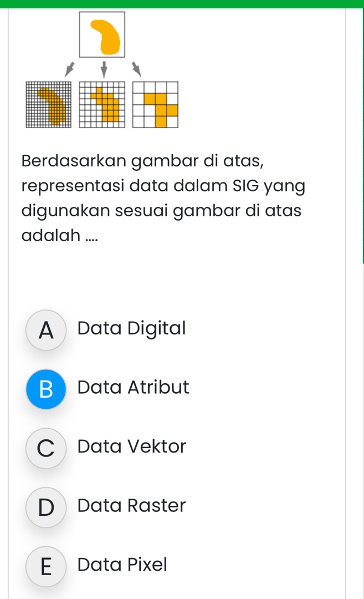Image resolution: width=364 pixels, height=599 pixels.
Task: Click the medium-grid raster diagram
Action: pyautogui.click(x=102, y=104)
